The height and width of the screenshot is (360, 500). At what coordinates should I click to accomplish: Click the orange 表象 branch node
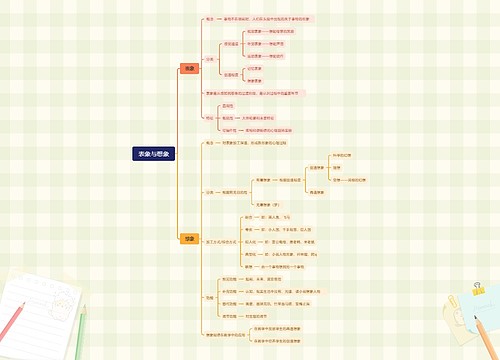pos(189,68)
